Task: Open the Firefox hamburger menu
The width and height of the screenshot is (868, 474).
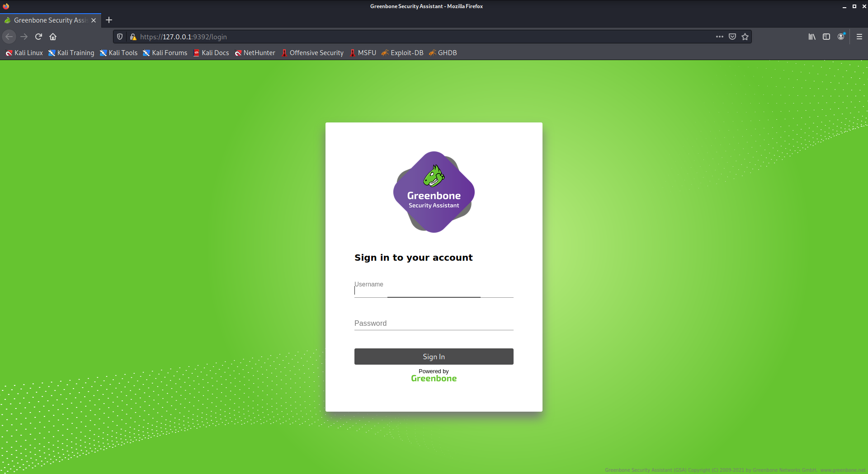Action: 859,37
